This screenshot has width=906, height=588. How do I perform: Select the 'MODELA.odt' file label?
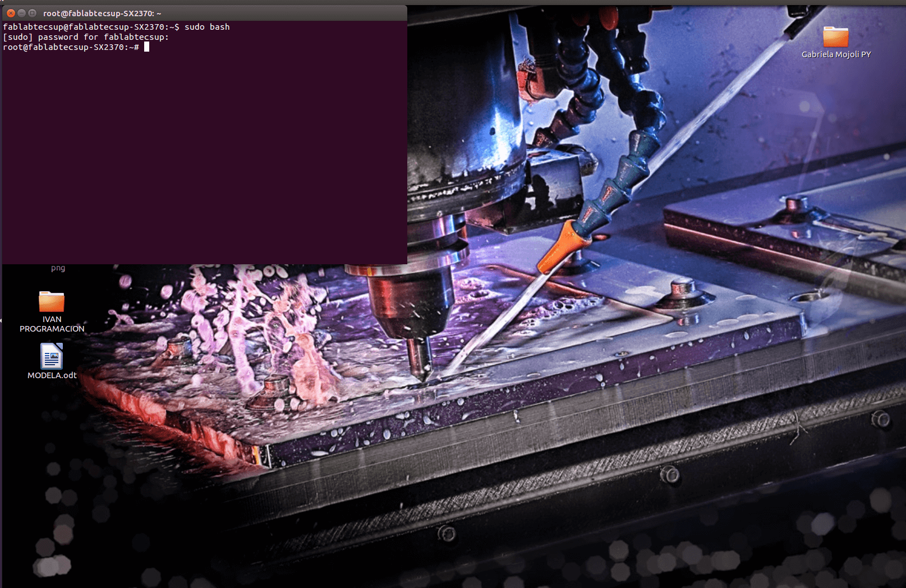coord(52,375)
